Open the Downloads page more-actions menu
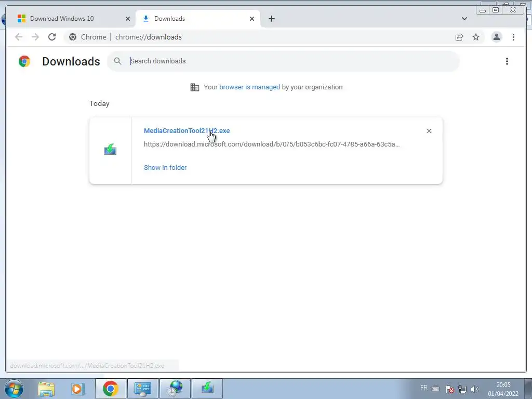Image resolution: width=532 pixels, height=399 pixels. pyautogui.click(x=507, y=61)
